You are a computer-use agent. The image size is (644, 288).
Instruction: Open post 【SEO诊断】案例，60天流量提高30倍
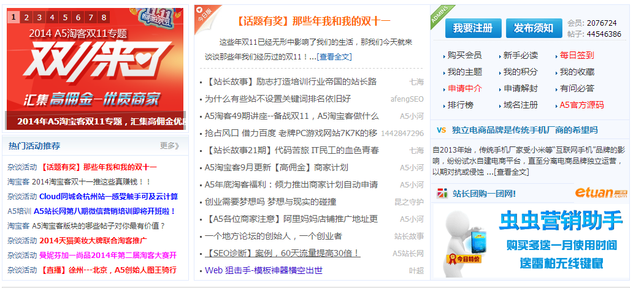(283, 253)
